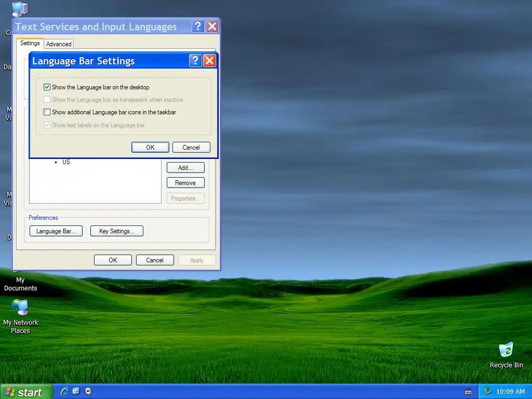Open Key Settings... button
532x399 pixels.
pyautogui.click(x=117, y=231)
